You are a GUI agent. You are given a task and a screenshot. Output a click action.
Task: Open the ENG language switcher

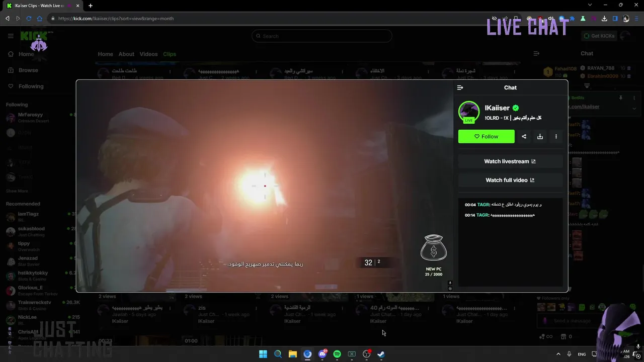coord(582,354)
